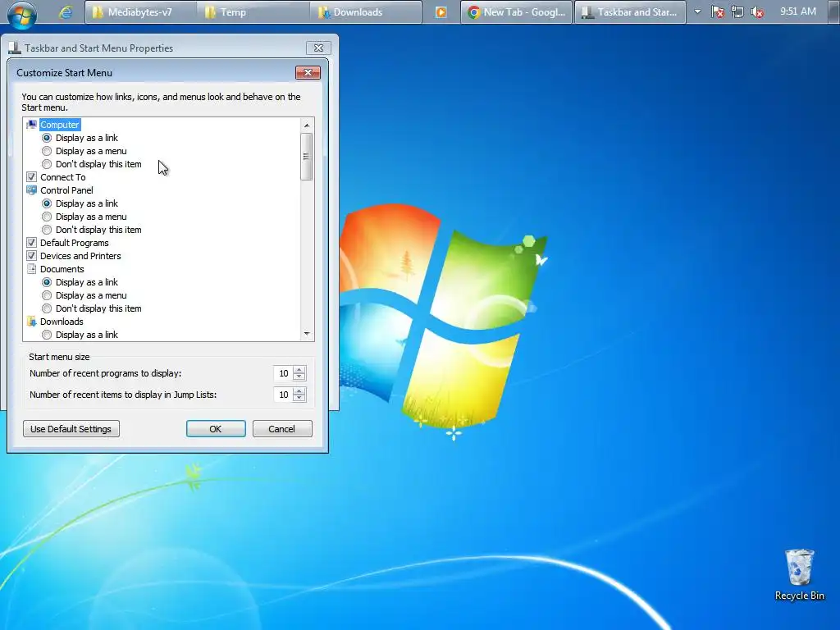The height and width of the screenshot is (630, 840).
Task: Increase recent items in Jump Lists
Action: (299, 391)
